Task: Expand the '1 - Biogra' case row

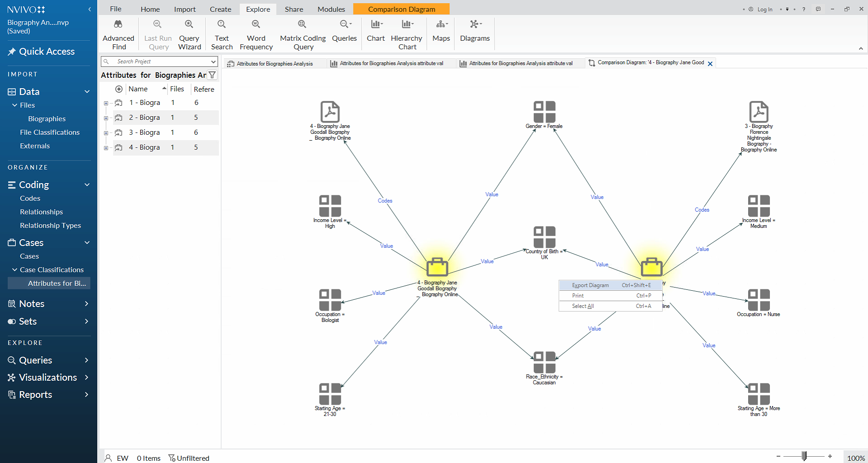Action: coord(106,103)
